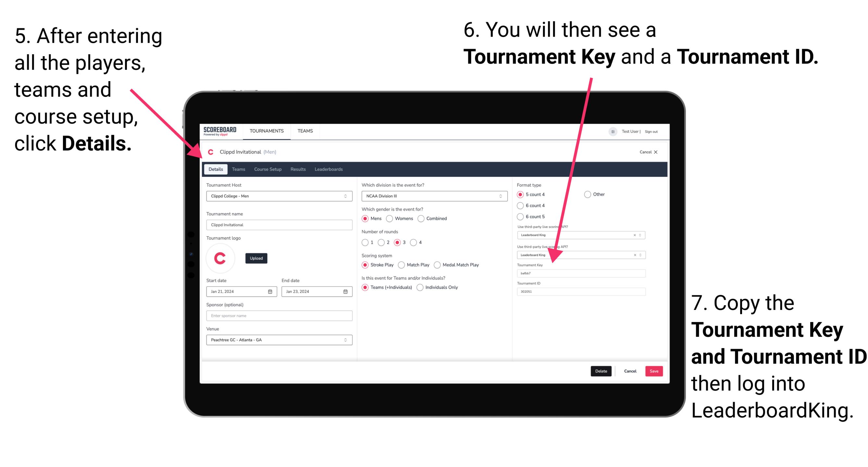The width and height of the screenshot is (868, 467).
Task: Click the Upload logo button
Action: point(256,258)
